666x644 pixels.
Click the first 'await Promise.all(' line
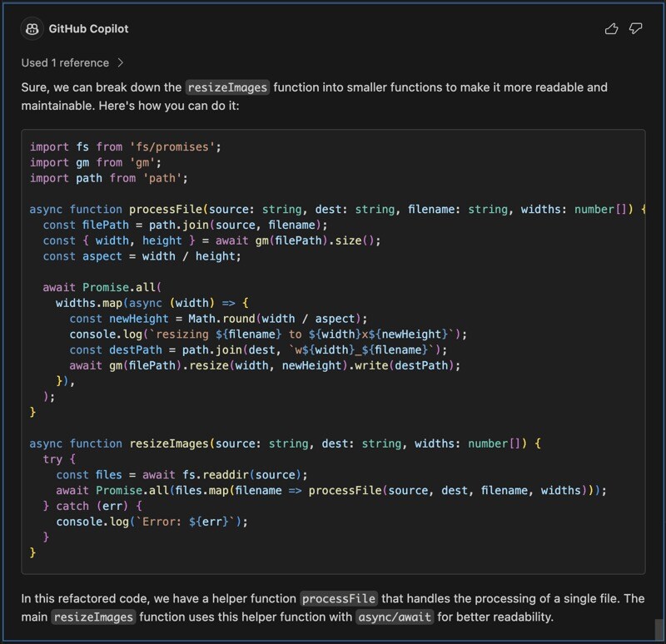(x=102, y=287)
